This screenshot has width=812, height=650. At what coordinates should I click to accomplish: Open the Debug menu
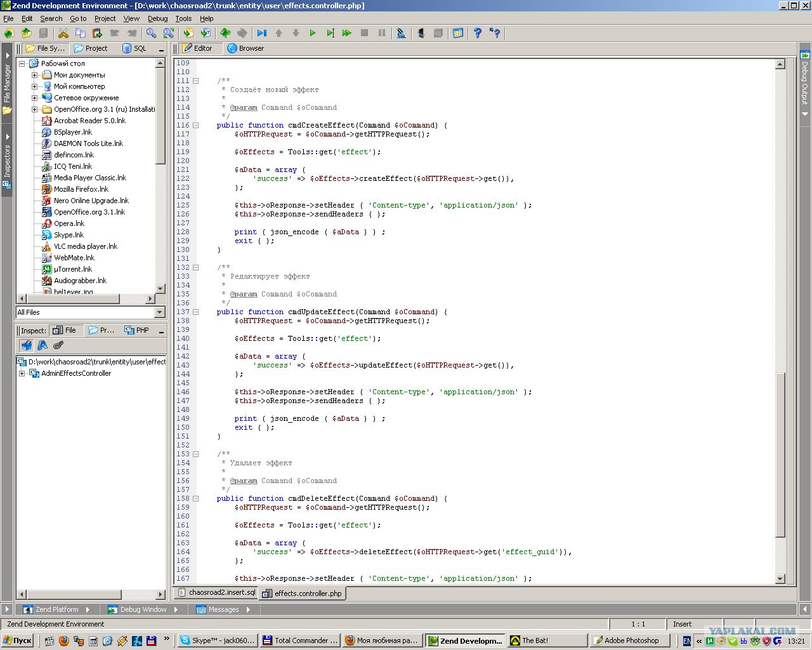(x=158, y=18)
